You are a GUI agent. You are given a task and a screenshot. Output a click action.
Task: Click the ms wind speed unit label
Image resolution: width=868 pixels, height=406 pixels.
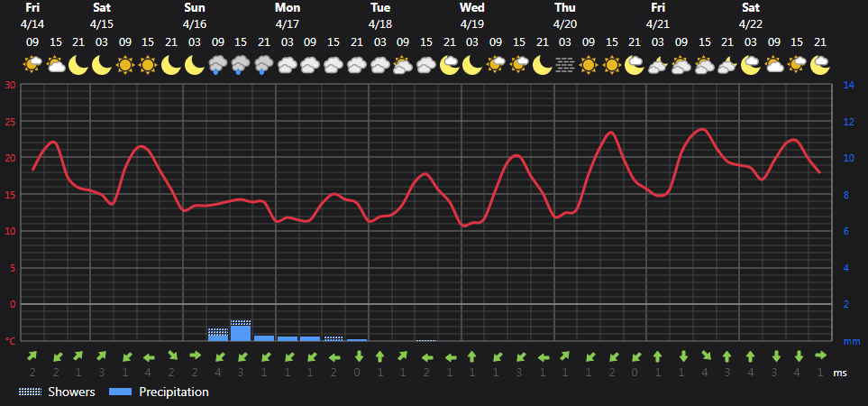[840, 374]
